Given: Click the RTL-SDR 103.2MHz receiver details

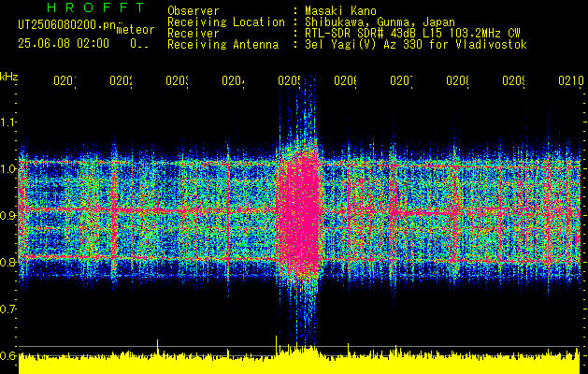Looking at the screenshot, I should coord(412,34).
